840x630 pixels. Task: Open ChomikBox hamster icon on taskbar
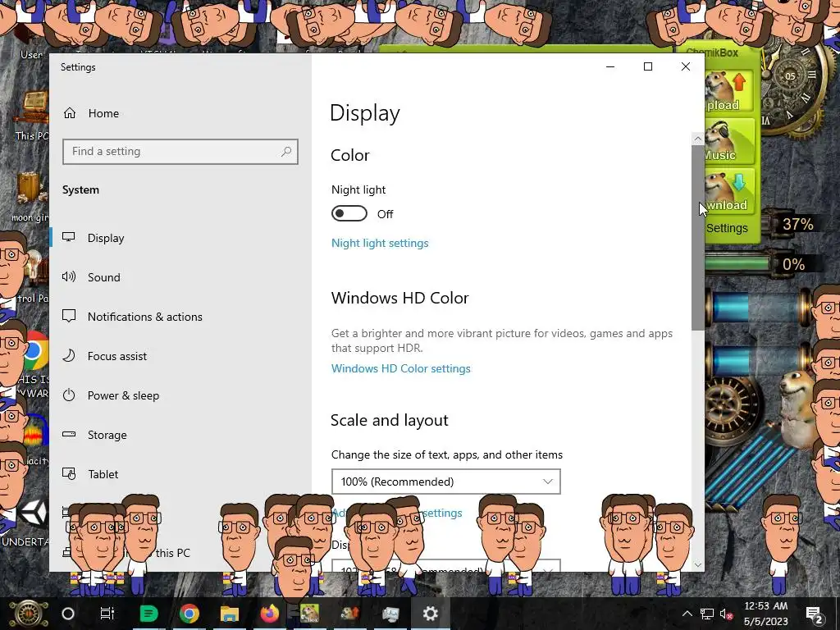309,614
